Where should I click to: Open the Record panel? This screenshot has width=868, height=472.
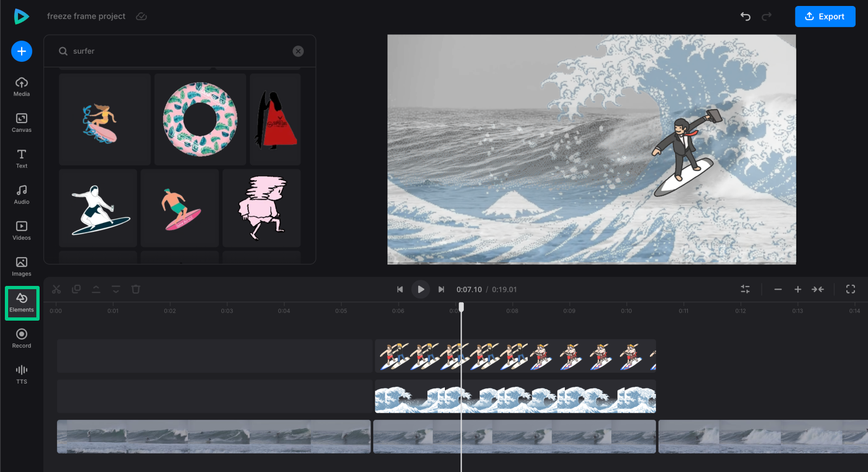point(22,339)
